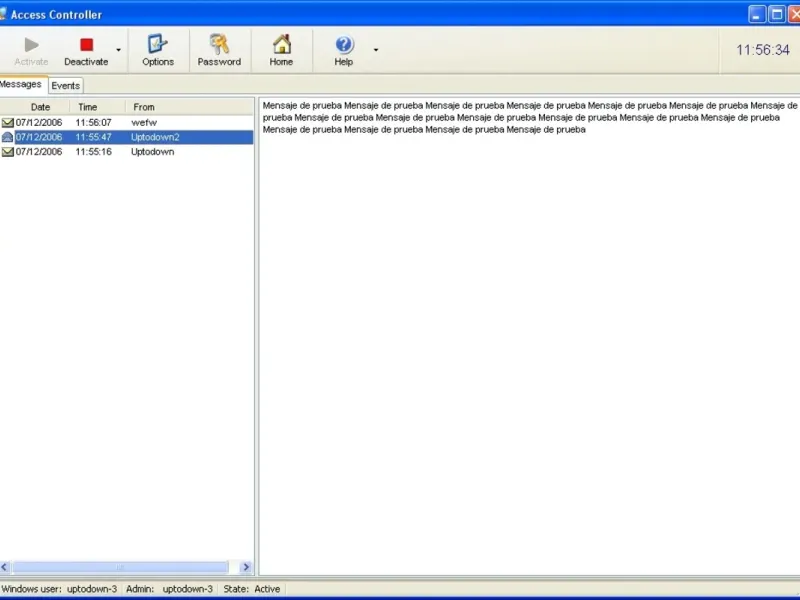Open Help question mark icon
Image resolution: width=800 pixels, height=600 pixels.
coord(344,44)
